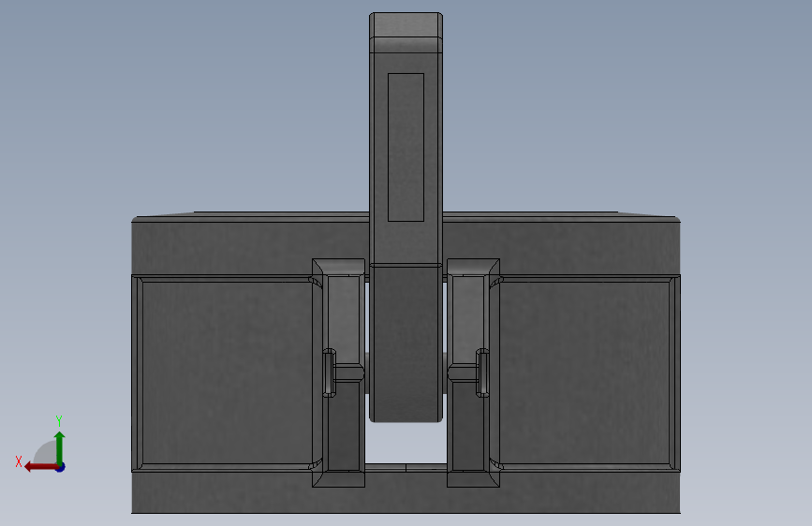Screen dimensions: 812x526
Task: Select the left recessed panel of the base
Action: tap(227, 373)
